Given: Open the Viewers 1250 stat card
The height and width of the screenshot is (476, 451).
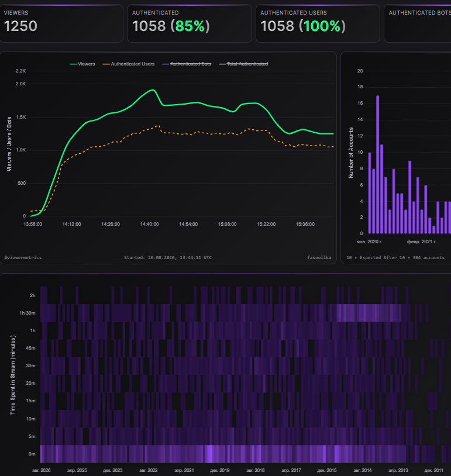Looking at the screenshot, I should click(61, 23).
